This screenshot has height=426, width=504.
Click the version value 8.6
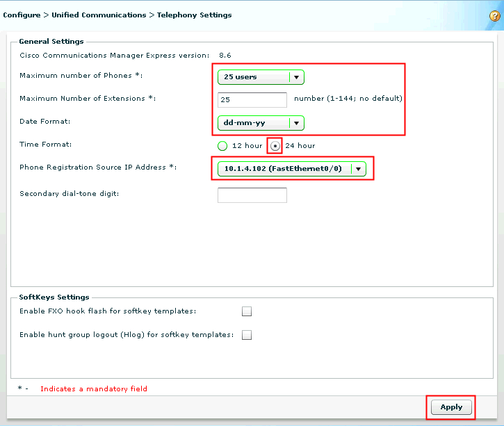click(225, 56)
